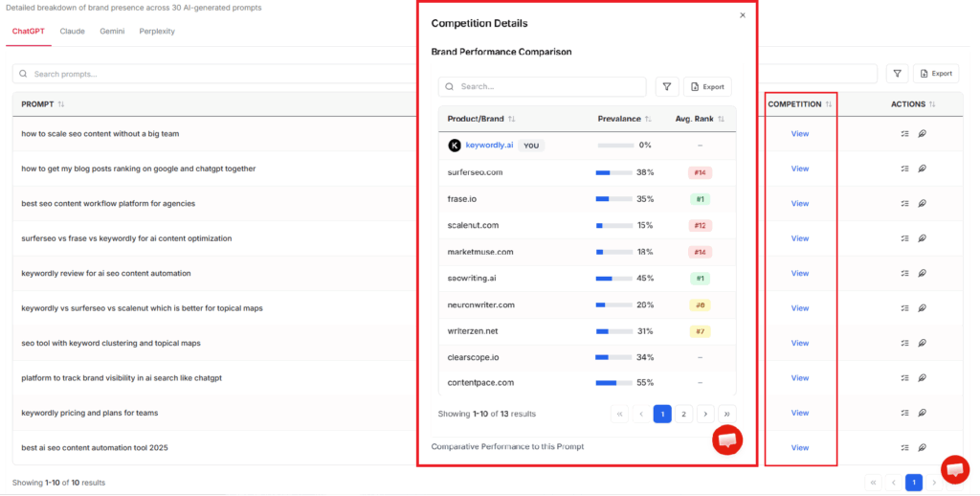The height and width of the screenshot is (496, 980).
Task: Jump to last page in modal pagination
Action: tap(727, 414)
